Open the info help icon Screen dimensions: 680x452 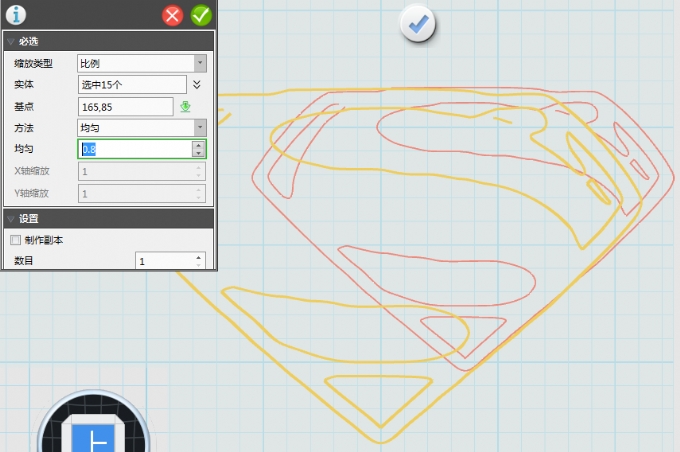[x=16, y=15]
